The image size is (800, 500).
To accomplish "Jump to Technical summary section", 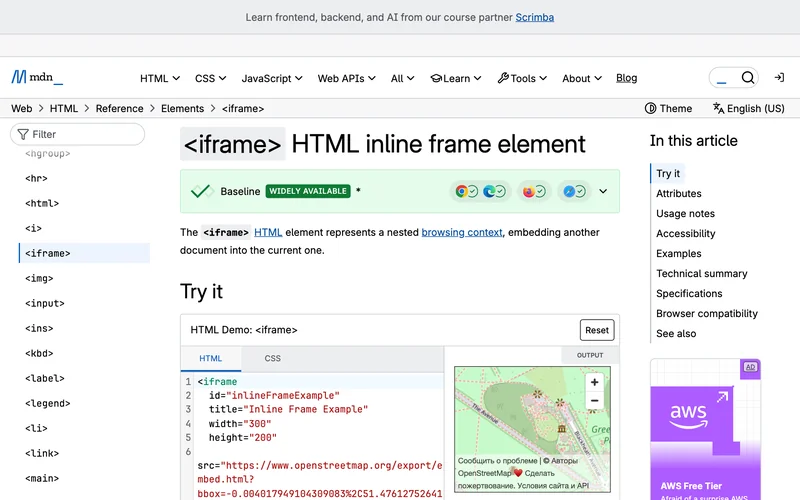I will (702, 273).
